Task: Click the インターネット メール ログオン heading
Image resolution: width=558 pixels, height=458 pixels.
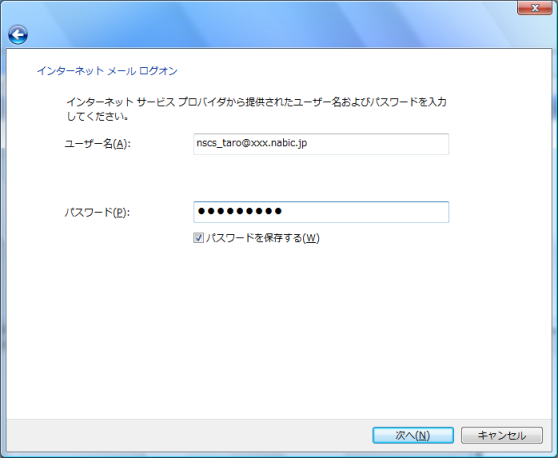Action: tap(107, 71)
